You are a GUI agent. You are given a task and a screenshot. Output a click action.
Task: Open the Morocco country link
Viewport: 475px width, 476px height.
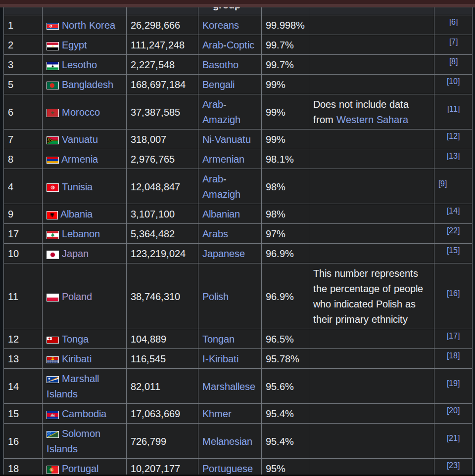point(81,112)
